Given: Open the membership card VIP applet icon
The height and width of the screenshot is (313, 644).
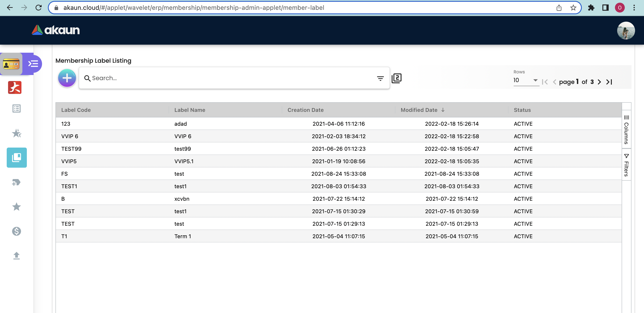Looking at the screenshot, I should point(11,64).
